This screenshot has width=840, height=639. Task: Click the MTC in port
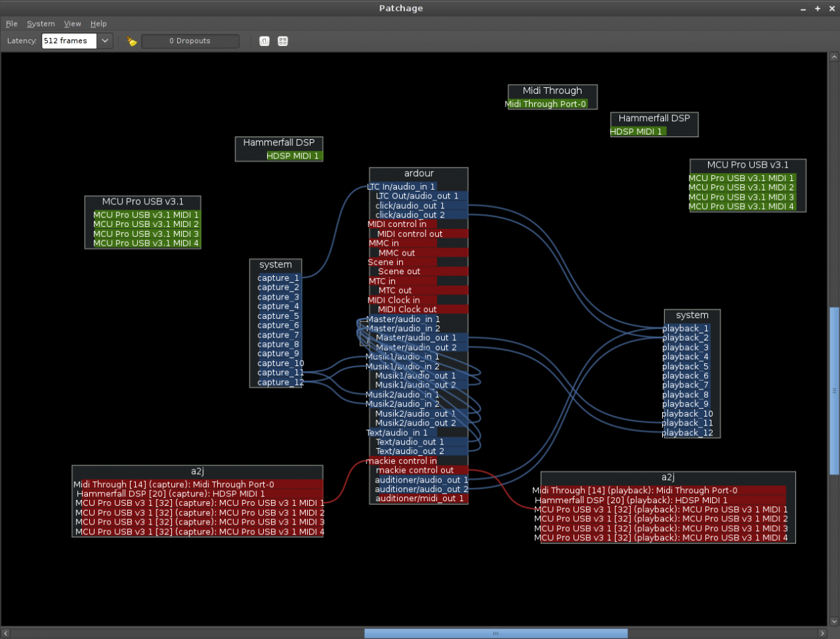(x=402, y=282)
